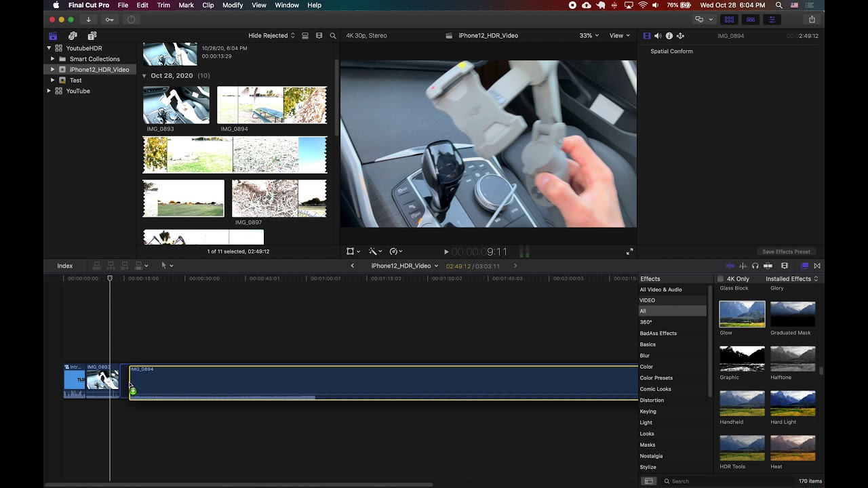
Task: Select the Distortion effects category
Action: 652,401
